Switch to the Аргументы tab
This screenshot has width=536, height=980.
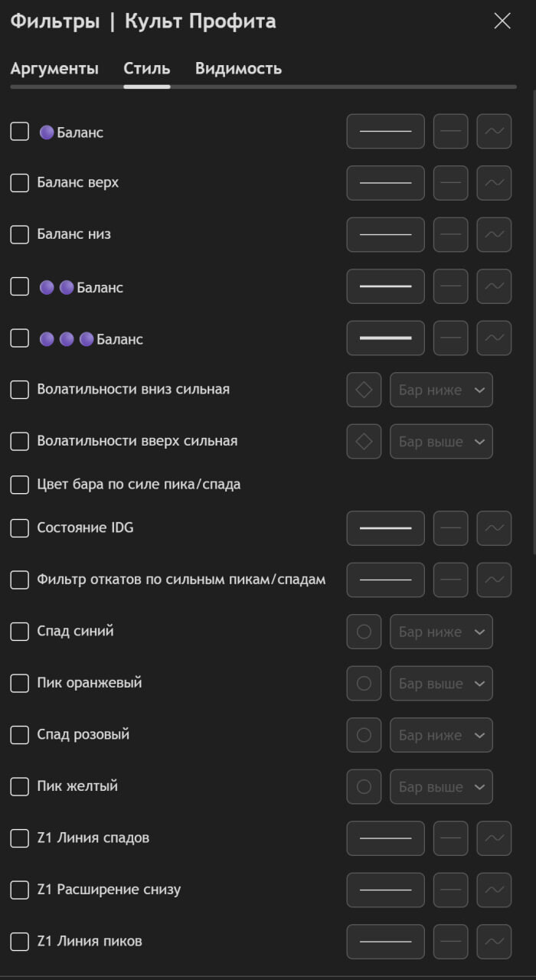54,69
